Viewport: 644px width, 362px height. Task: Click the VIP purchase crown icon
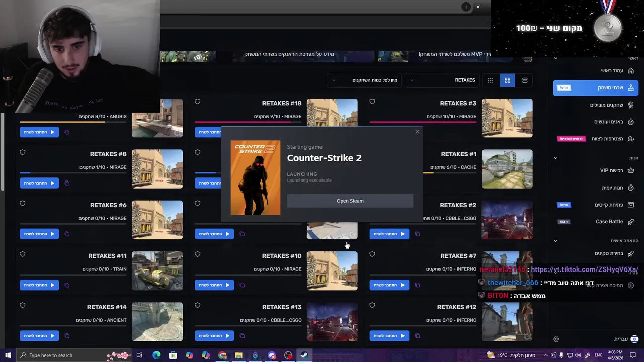[x=631, y=170]
